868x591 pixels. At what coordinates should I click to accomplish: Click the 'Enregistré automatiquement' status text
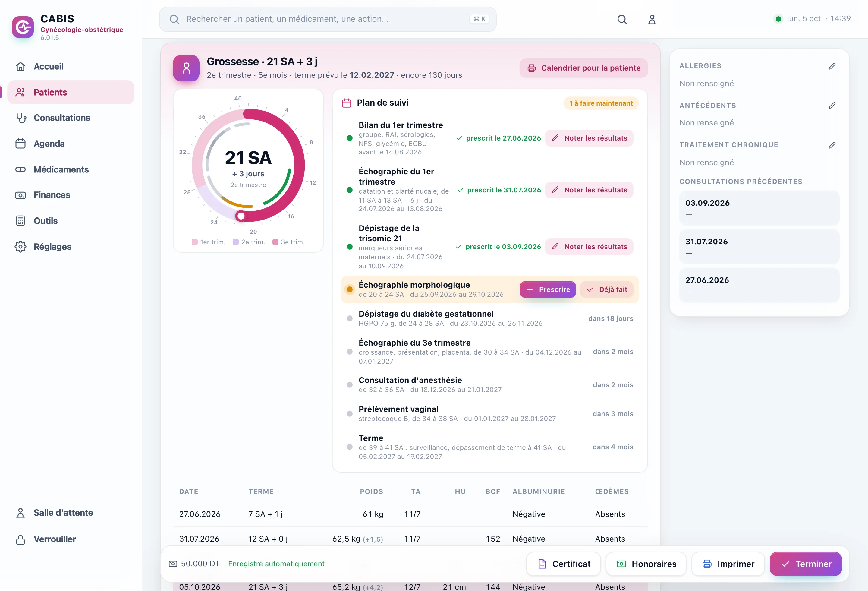(x=276, y=564)
